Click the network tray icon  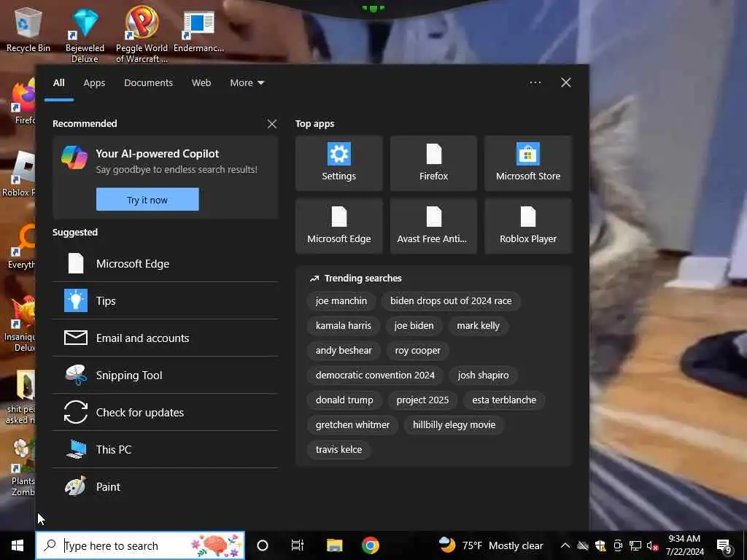click(635, 545)
